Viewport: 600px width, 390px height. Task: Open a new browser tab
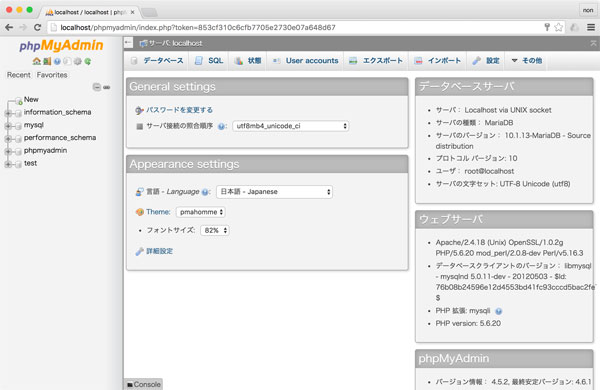pos(150,13)
